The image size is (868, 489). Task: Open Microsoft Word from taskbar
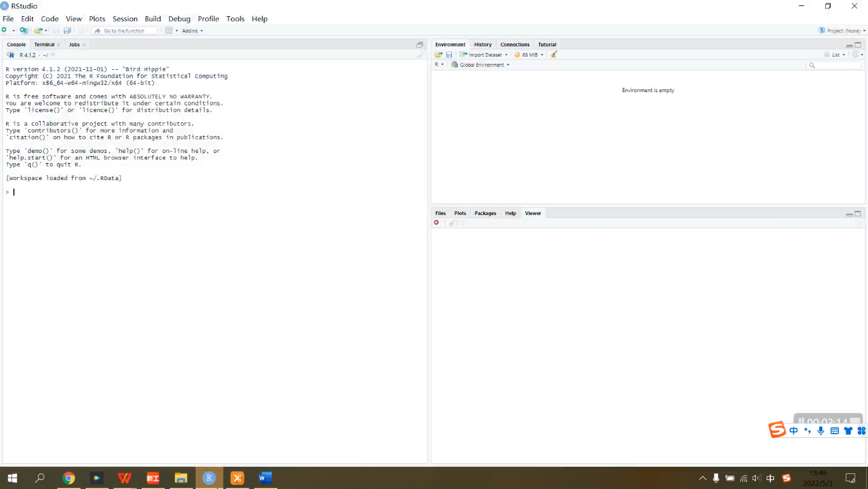point(265,478)
